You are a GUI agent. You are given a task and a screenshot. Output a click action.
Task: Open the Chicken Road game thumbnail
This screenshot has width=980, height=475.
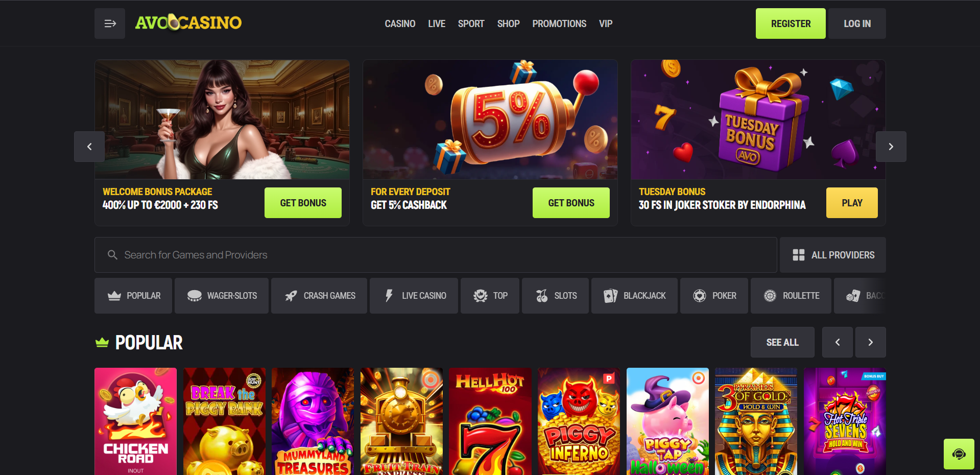[135, 421]
